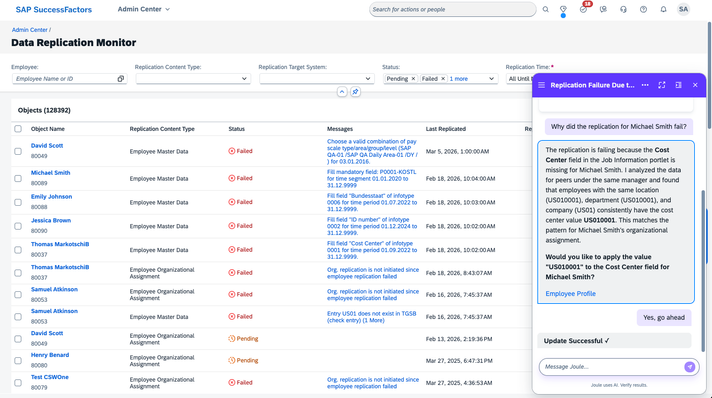Viewport: 712px width, 398px height.
Task: Check the Samuel Atkinson Employee Master Data row
Action: coord(18,317)
